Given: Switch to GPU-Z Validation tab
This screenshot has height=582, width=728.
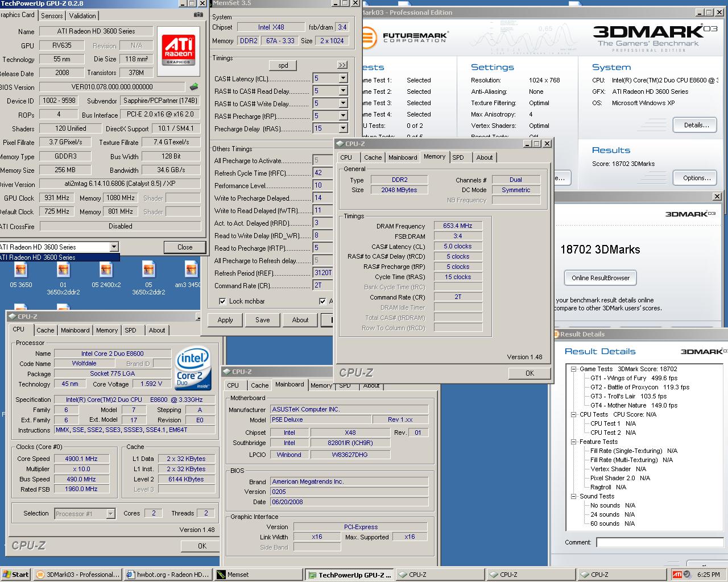Looking at the screenshot, I should pyautogui.click(x=82, y=16).
